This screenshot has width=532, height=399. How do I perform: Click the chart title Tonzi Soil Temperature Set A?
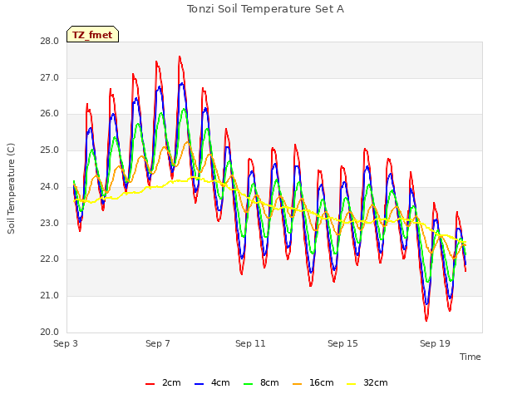click(265, 9)
